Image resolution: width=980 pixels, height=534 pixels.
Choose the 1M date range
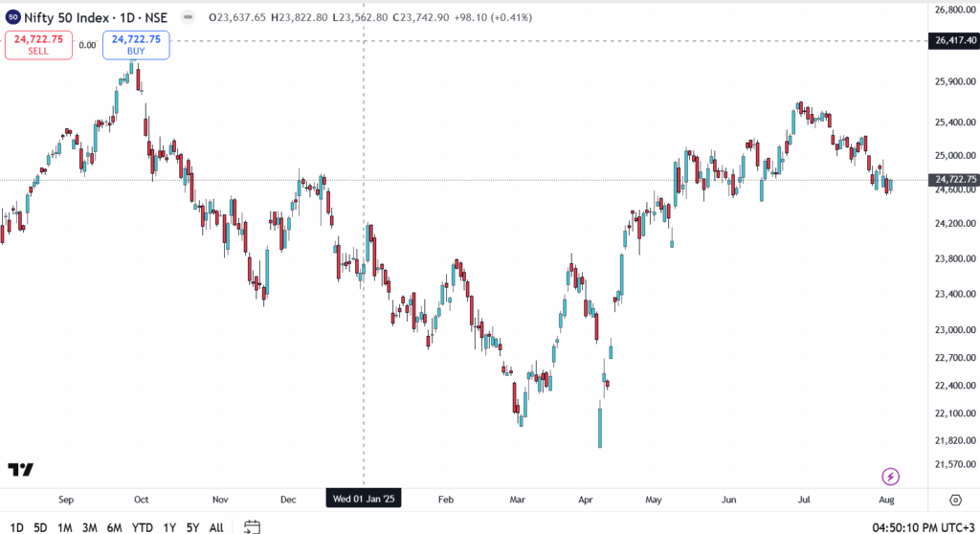(x=65, y=527)
